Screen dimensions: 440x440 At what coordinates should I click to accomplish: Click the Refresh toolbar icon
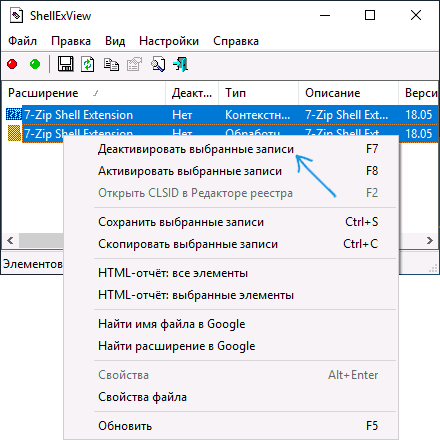[x=88, y=64]
